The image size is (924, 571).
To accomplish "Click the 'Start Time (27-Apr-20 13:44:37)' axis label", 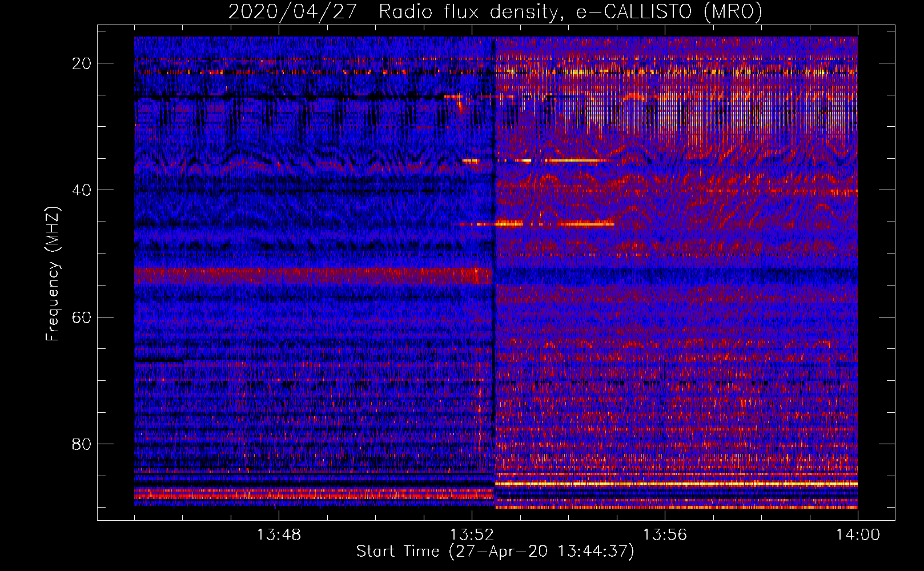I will [495, 552].
